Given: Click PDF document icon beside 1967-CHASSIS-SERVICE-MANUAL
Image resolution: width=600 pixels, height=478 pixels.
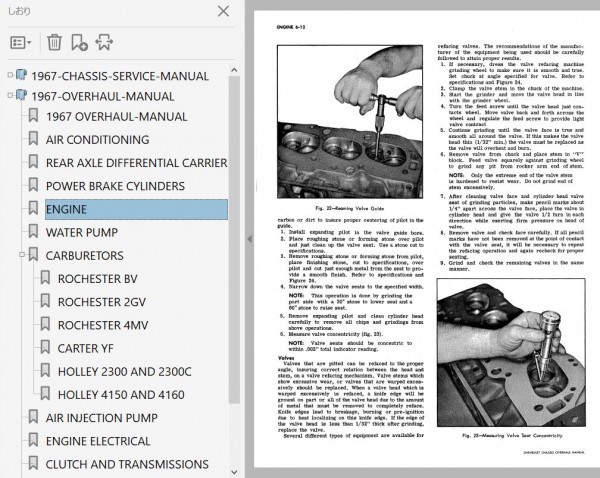Looking at the screenshot, I should coord(21,75).
